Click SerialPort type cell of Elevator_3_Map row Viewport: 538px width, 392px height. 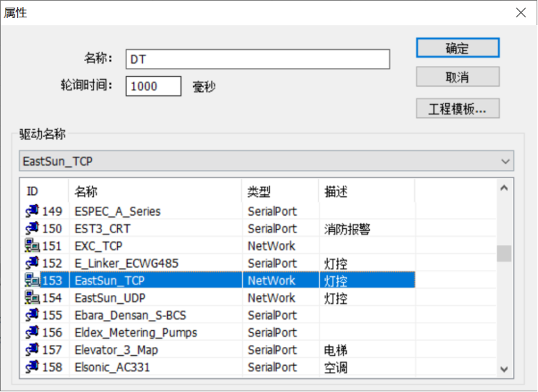click(272, 350)
